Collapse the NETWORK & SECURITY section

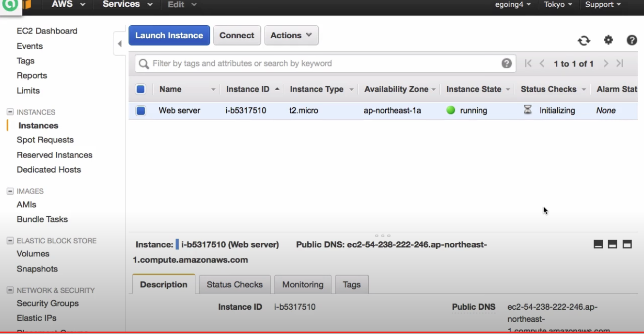[10, 290]
